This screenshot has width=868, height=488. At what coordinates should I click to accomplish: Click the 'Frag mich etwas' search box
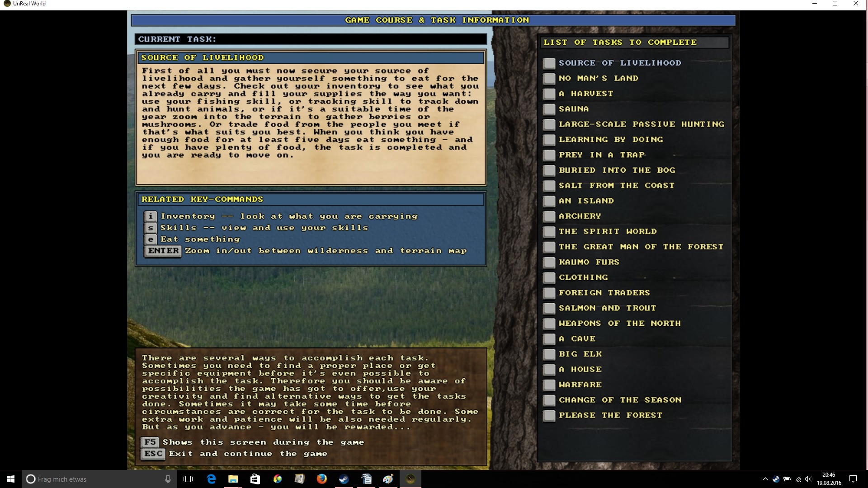click(99, 479)
